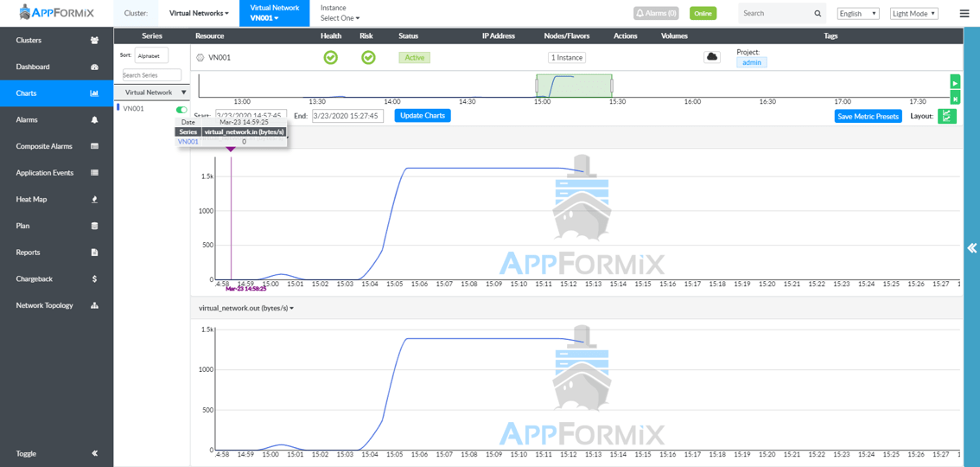Click the Clusters people icon
This screenshot has width=980, height=467.
pyautogui.click(x=94, y=41)
